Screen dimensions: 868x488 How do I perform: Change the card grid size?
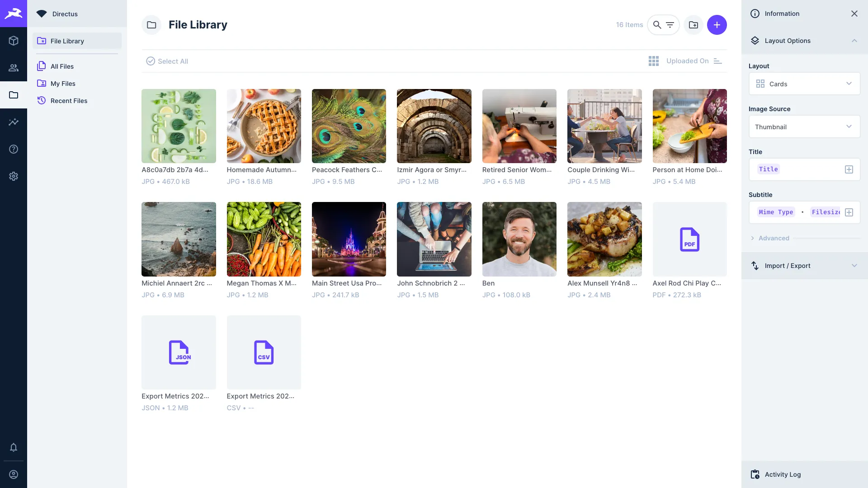654,61
